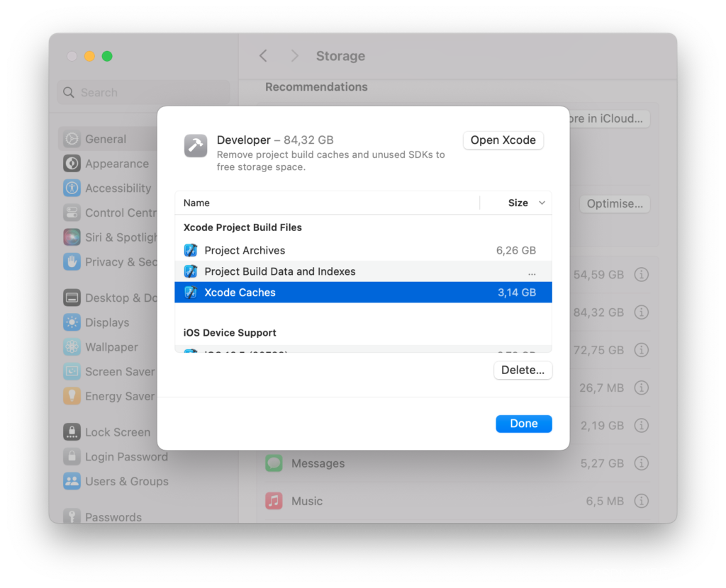Click the Xcode Project Build Files group heading

click(x=242, y=227)
